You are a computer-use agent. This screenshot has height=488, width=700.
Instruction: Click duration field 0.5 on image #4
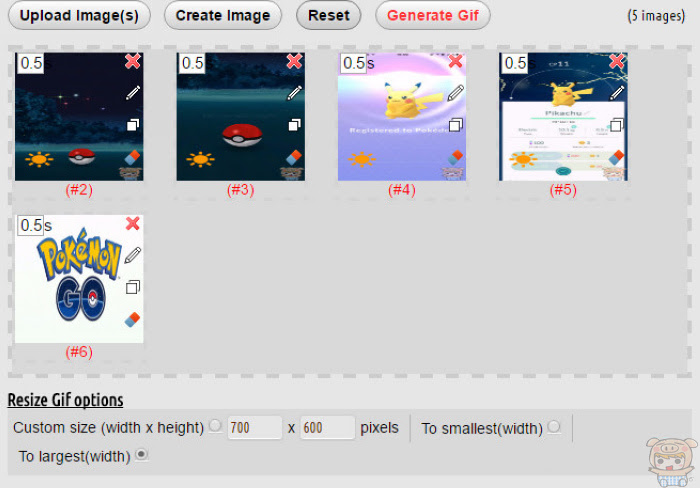click(x=353, y=63)
